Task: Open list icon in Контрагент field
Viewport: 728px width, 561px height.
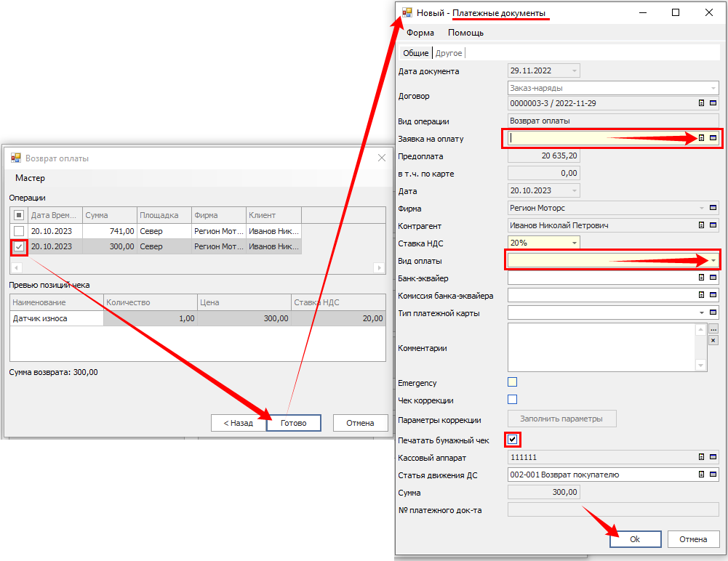Action: pos(702,225)
